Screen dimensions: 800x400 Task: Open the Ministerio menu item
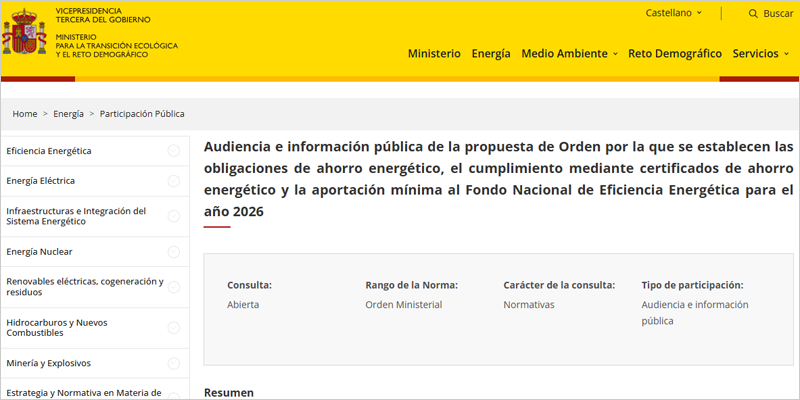(x=434, y=53)
